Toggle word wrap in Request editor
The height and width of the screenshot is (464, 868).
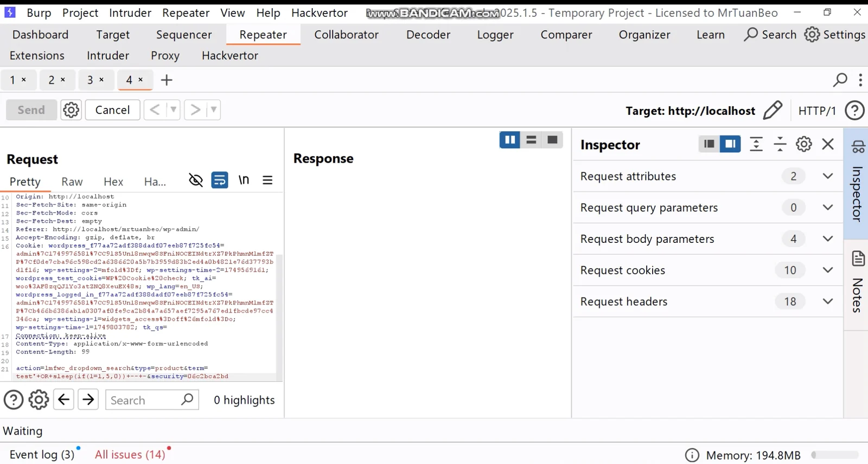[220, 180]
